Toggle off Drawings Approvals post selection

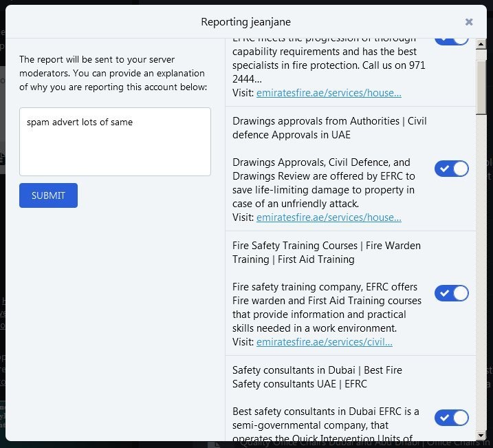[452, 169]
